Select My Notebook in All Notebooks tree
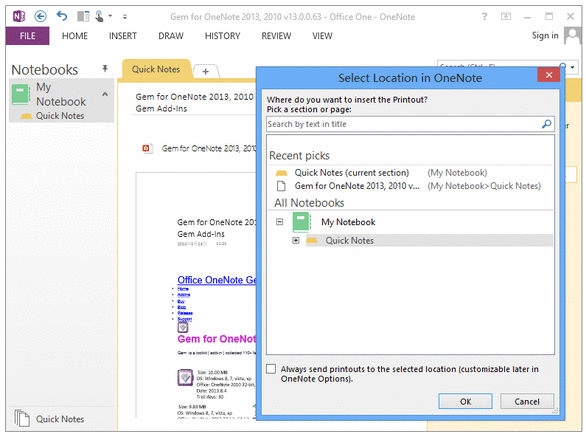 tap(348, 222)
